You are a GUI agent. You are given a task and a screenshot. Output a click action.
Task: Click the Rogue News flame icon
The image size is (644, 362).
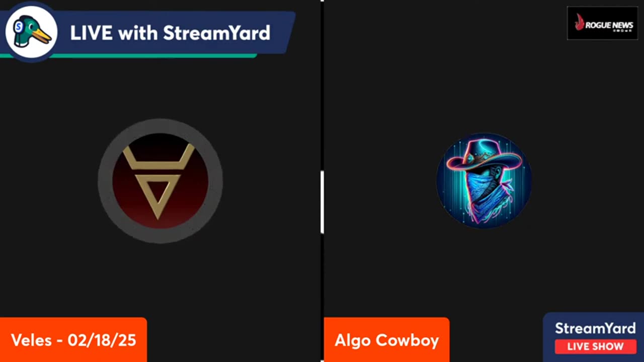[x=580, y=22]
